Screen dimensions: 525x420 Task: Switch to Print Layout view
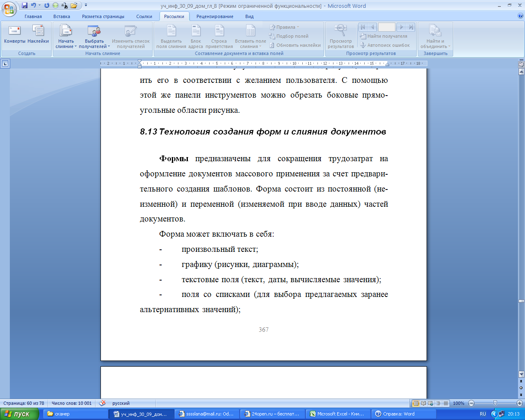pos(416,403)
